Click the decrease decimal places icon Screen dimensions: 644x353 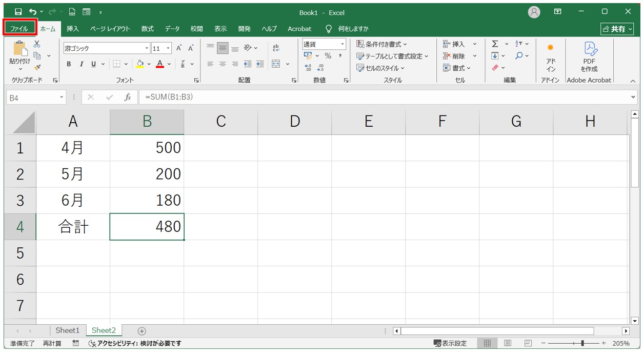320,68
